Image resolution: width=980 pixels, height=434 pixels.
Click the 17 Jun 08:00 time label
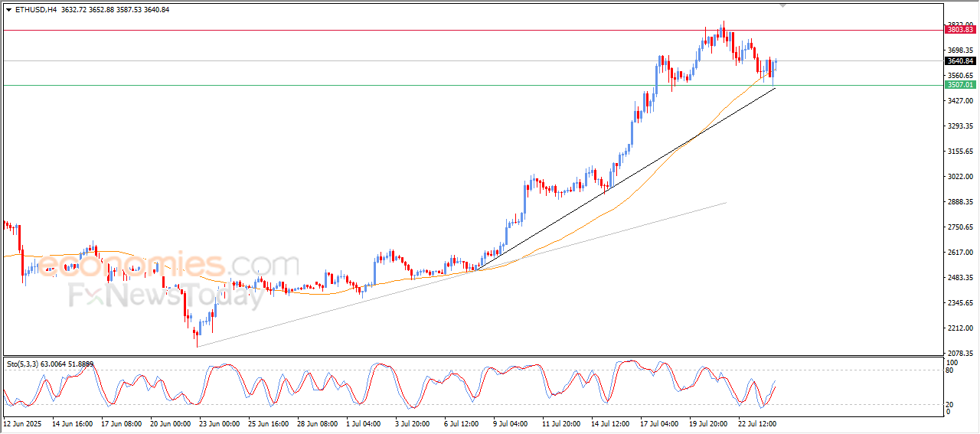(121, 423)
